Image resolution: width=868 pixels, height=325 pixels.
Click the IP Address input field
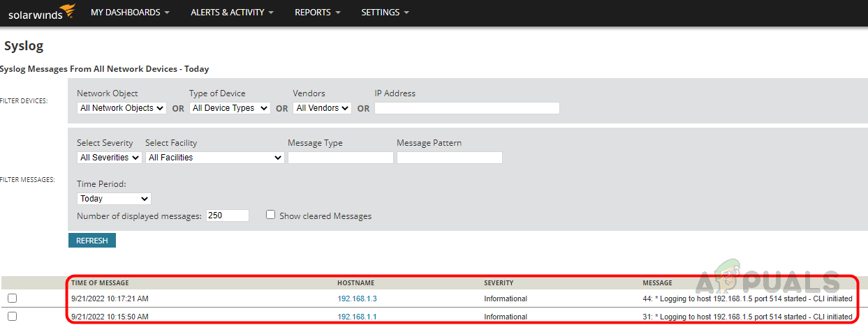click(466, 108)
